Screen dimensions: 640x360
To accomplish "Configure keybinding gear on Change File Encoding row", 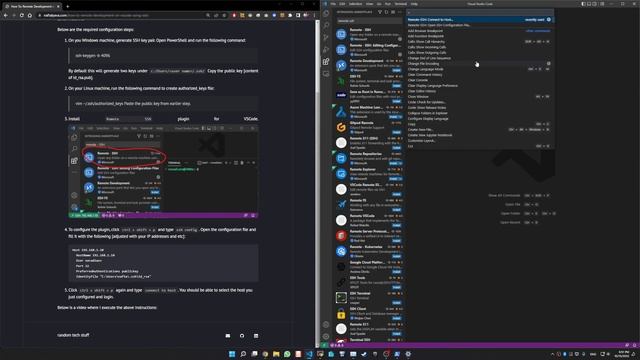I will (549, 64).
